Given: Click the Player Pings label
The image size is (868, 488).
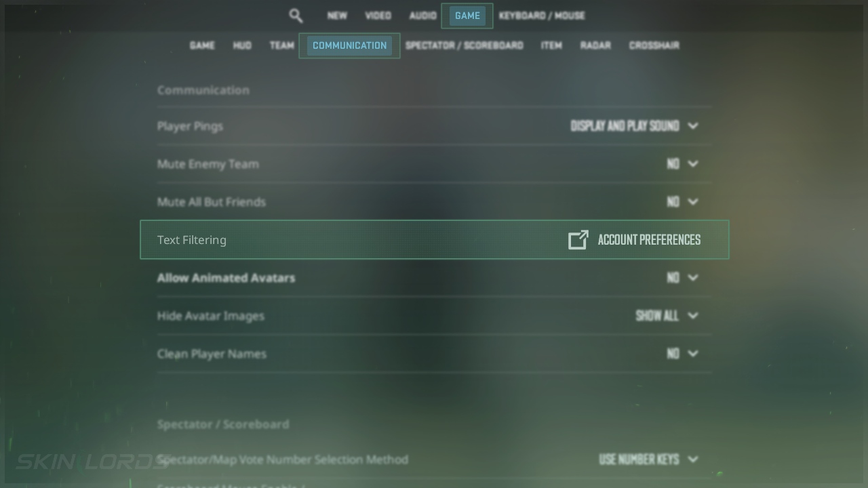Looking at the screenshot, I should (190, 126).
